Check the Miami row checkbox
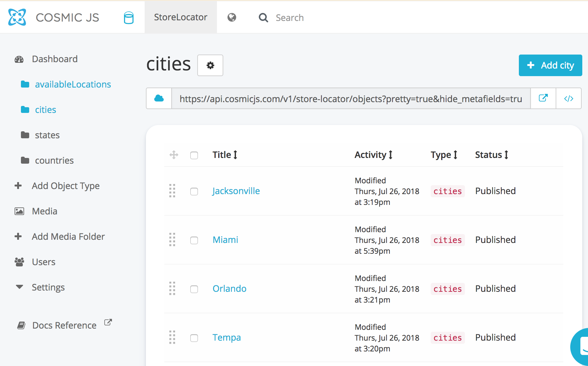This screenshot has width=588, height=366. pos(194,240)
